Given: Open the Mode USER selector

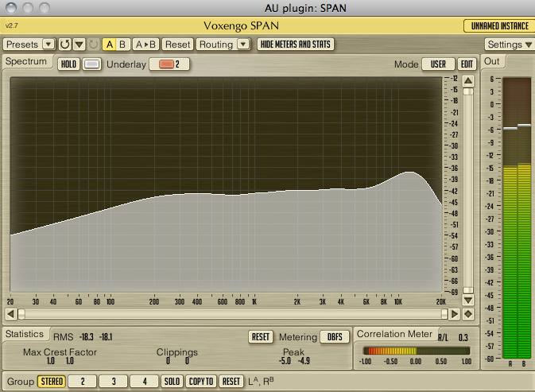Looking at the screenshot, I should tap(438, 64).
